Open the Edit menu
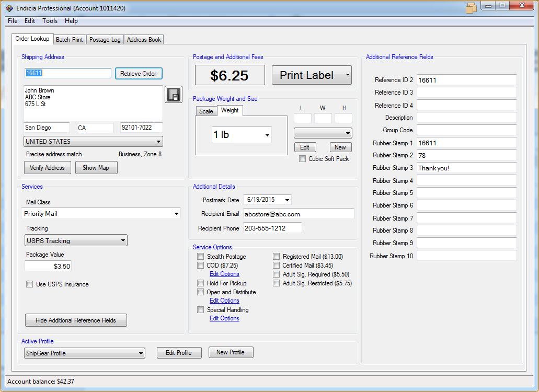Viewport: 539px width, 392px height. pos(30,21)
